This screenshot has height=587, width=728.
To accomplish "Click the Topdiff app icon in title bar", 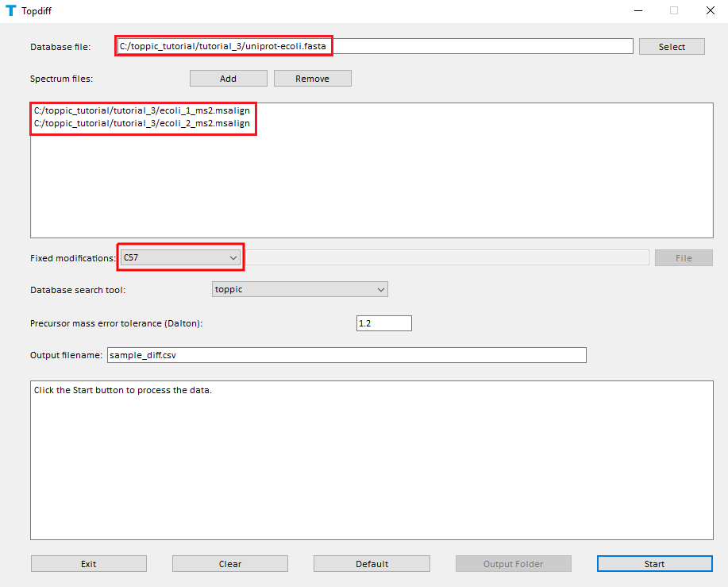I will coord(10,11).
